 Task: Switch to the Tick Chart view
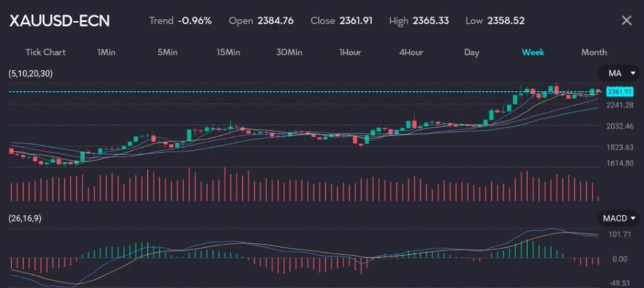point(45,52)
